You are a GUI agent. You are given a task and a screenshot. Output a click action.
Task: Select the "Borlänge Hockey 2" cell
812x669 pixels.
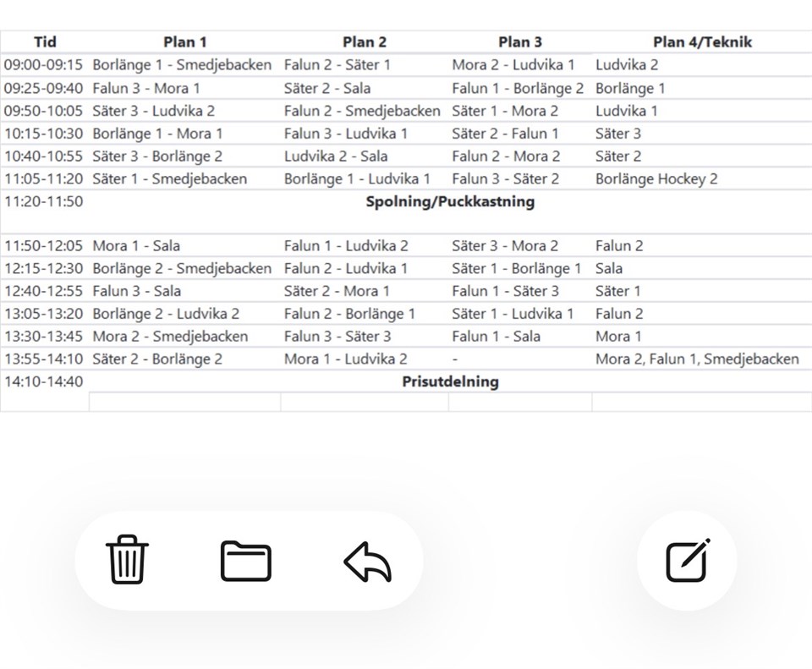coord(656,178)
